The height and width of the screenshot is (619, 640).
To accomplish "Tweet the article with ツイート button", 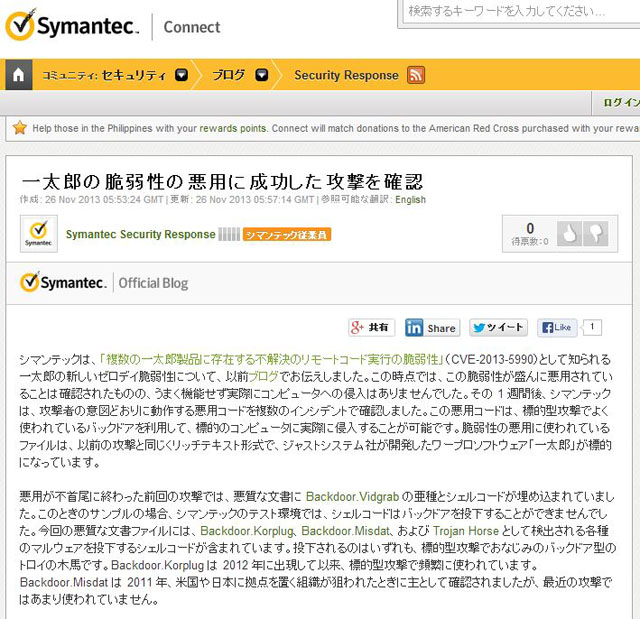I will click(x=498, y=327).
